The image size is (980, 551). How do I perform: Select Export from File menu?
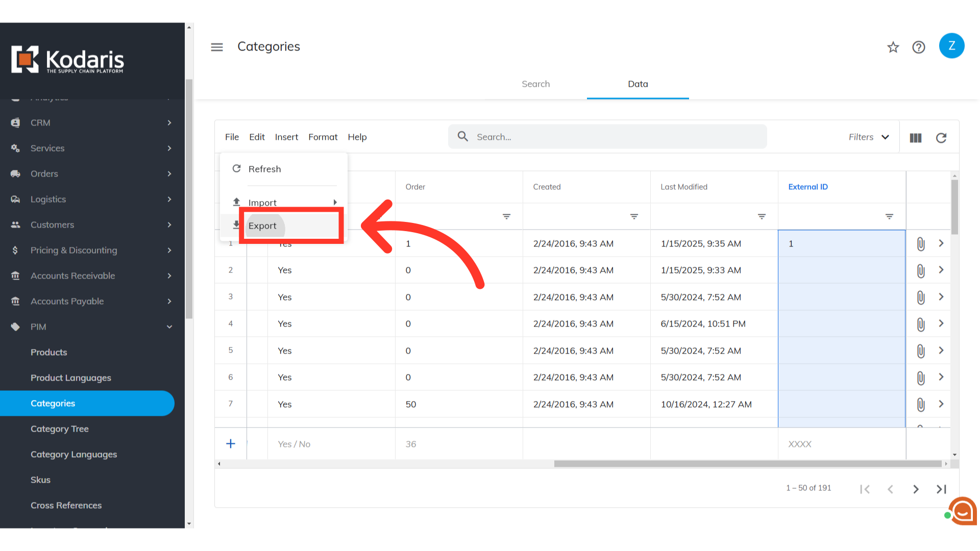(x=262, y=226)
